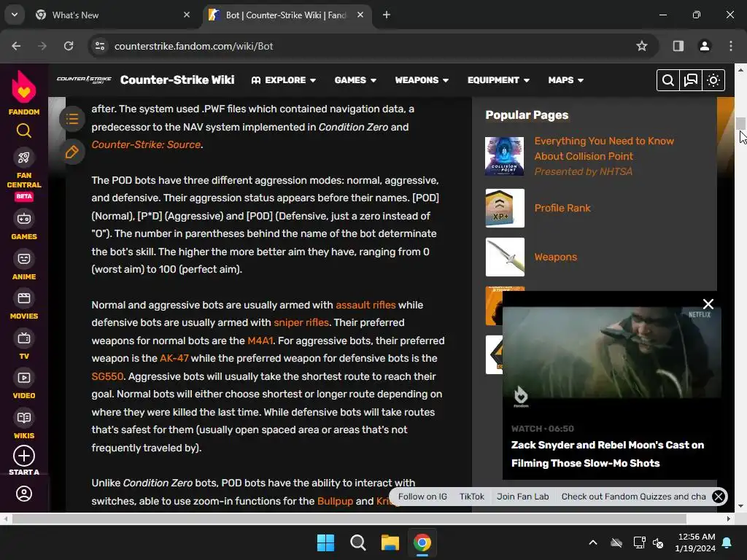This screenshot has width=747, height=560.
Task: Open Fan Central Beta in sidebar
Action: pyautogui.click(x=24, y=174)
